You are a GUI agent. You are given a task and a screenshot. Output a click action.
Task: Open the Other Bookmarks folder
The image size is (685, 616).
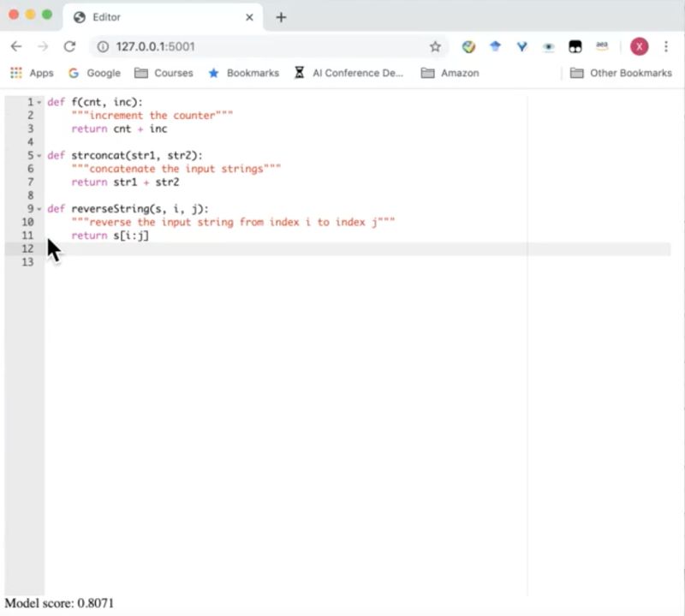(621, 73)
